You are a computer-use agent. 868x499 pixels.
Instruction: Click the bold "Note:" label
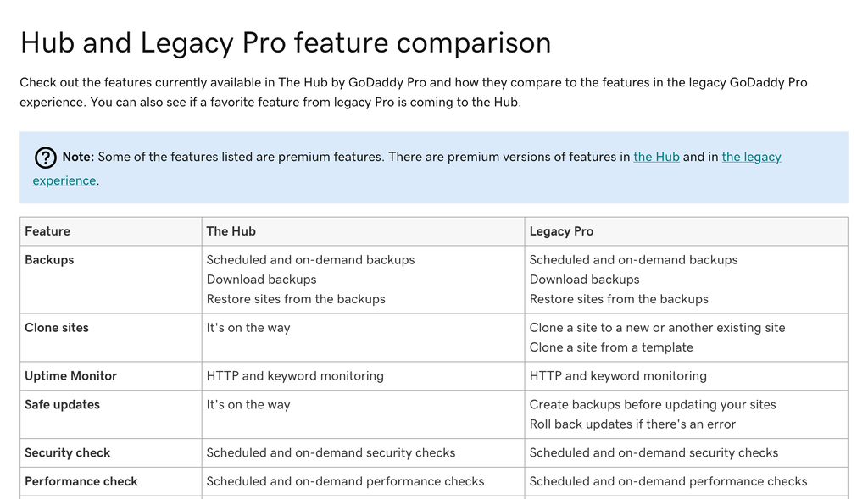pos(78,157)
